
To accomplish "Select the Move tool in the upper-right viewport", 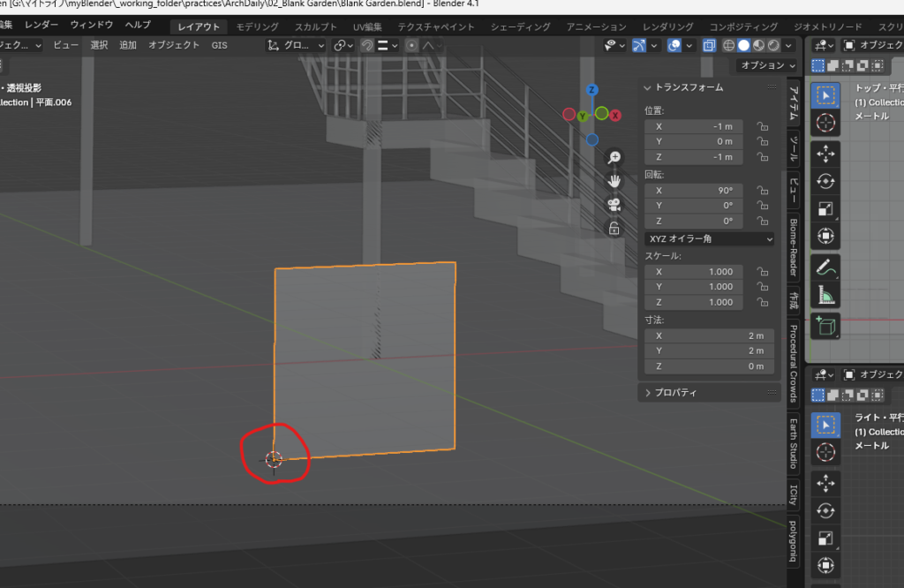I will click(825, 154).
